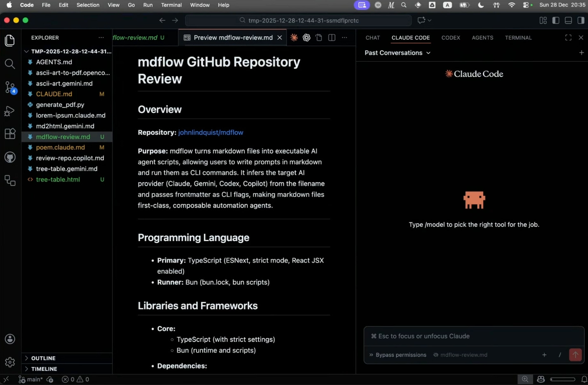Viewport: 588px width, 385px height.
Task: Click the Claude Code starburst icon in editor toolbar
Action: (294, 38)
